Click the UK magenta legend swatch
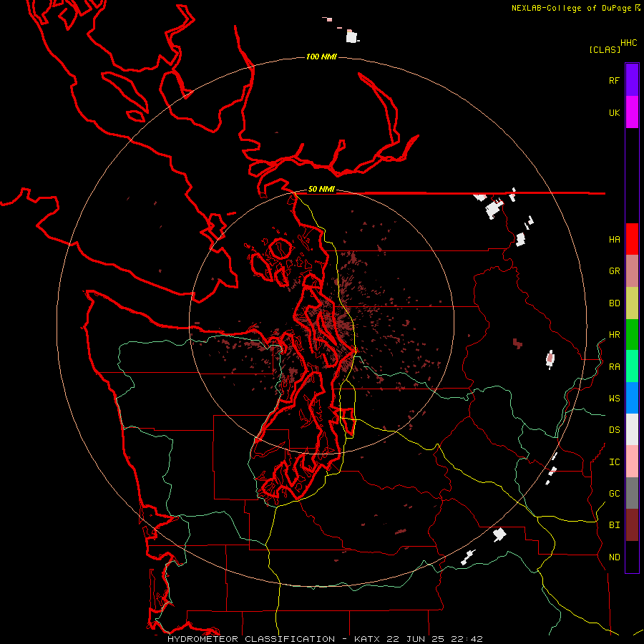Viewport: 644px width, 644px height. [632, 112]
